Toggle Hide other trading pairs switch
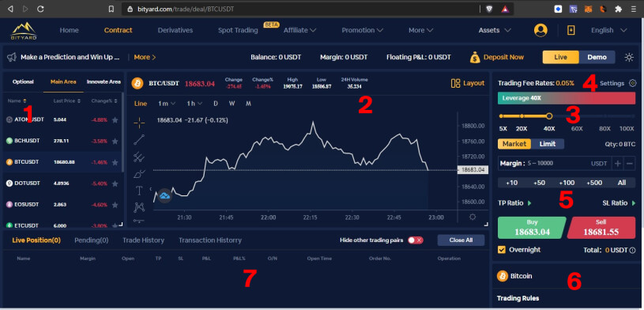The width and height of the screenshot is (644, 310). coord(415,240)
